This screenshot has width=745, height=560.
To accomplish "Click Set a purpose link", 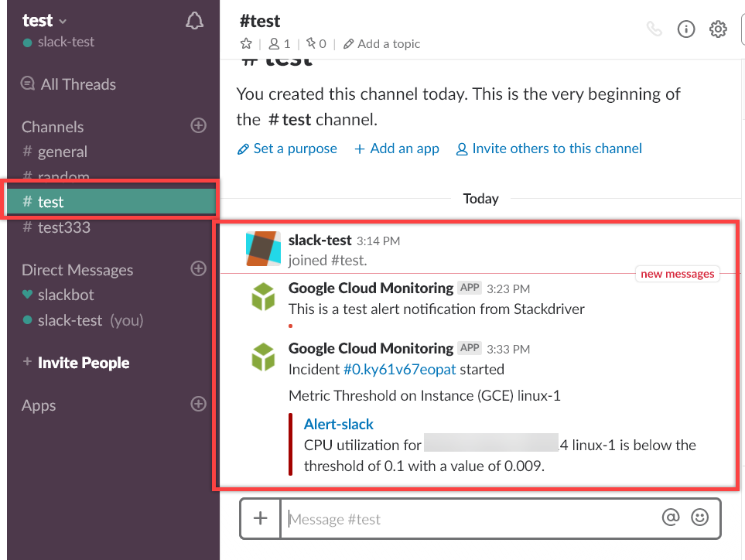I will pos(287,149).
